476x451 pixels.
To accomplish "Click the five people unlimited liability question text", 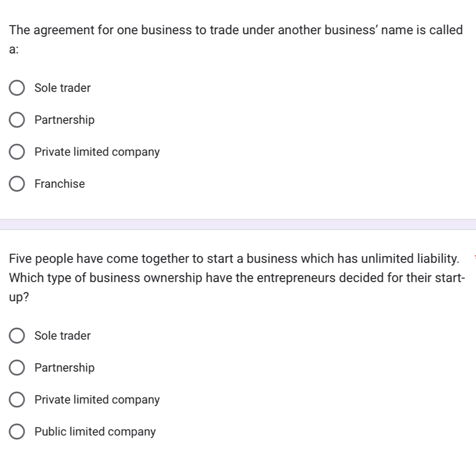I will (x=234, y=259).
